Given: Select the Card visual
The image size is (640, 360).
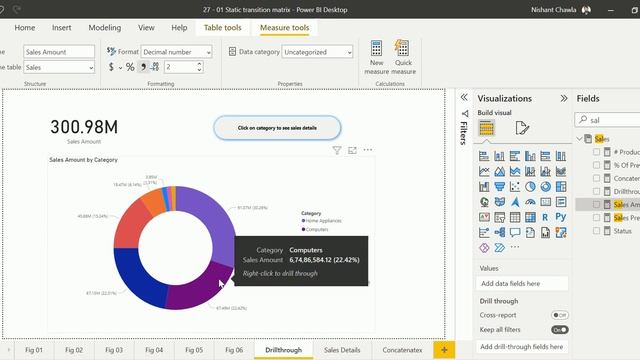Looking at the screenshot, I should pyautogui.click(x=545, y=202).
